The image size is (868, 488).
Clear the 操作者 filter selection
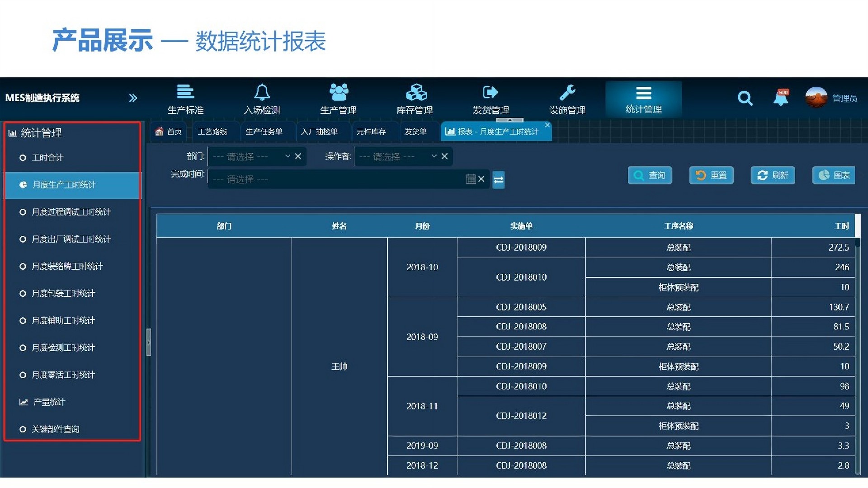444,156
